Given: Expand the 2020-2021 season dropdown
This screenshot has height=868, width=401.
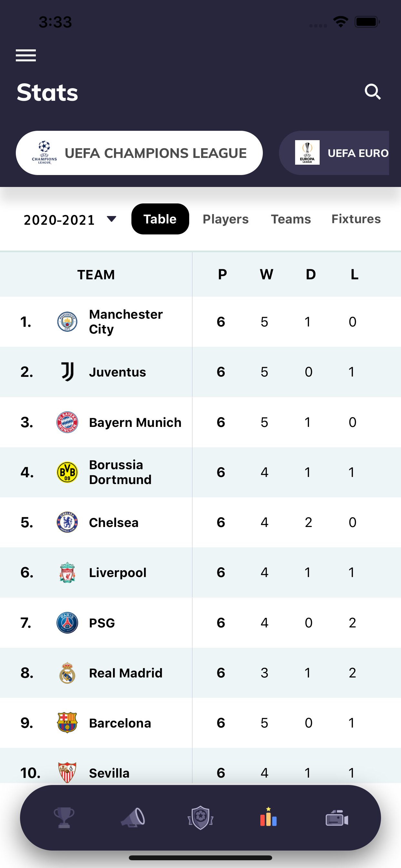Looking at the screenshot, I should pos(70,220).
